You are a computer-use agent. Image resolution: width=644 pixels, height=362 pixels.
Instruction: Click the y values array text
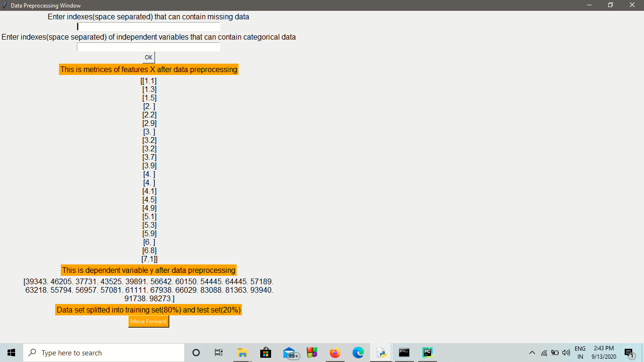(x=149, y=290)
